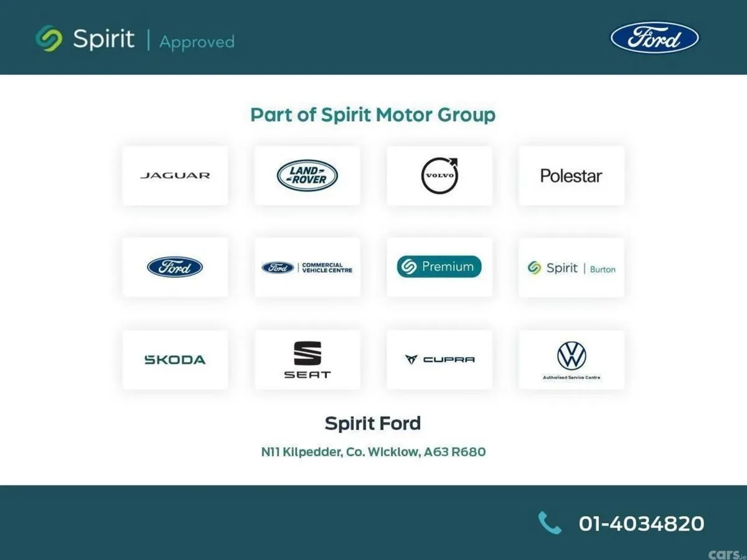Image resolution: width=747 pixels, height=560 pixels.
Task: Select the Land Rover oval logo
Action: click(x=307, y=175)
